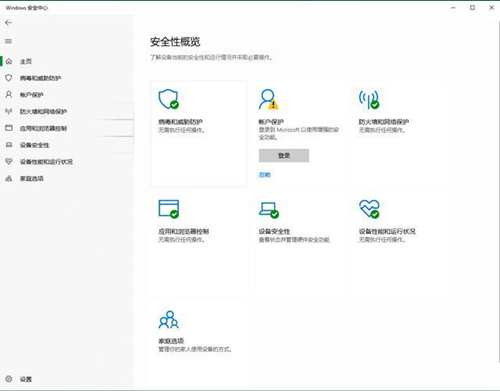The height and width of the screenshot is (391, 500).
Task: Close the Windows 安全中心 window
Action: click(491, 7)
